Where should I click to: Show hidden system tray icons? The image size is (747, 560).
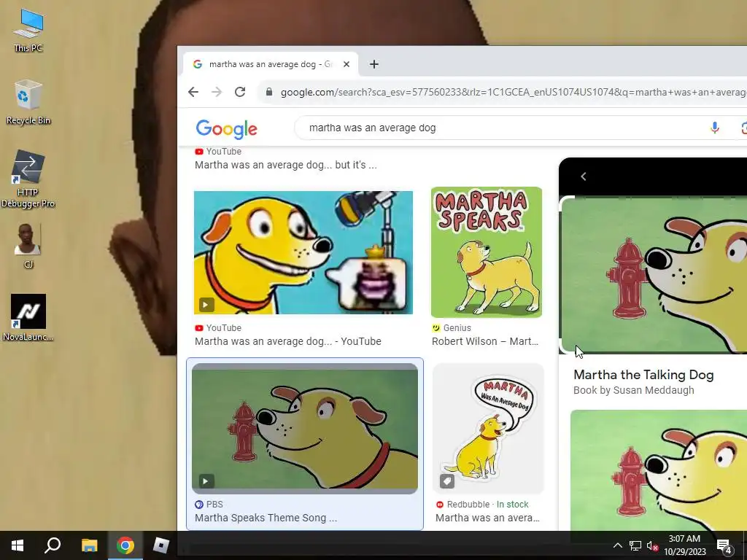click(x=617, y=545)
